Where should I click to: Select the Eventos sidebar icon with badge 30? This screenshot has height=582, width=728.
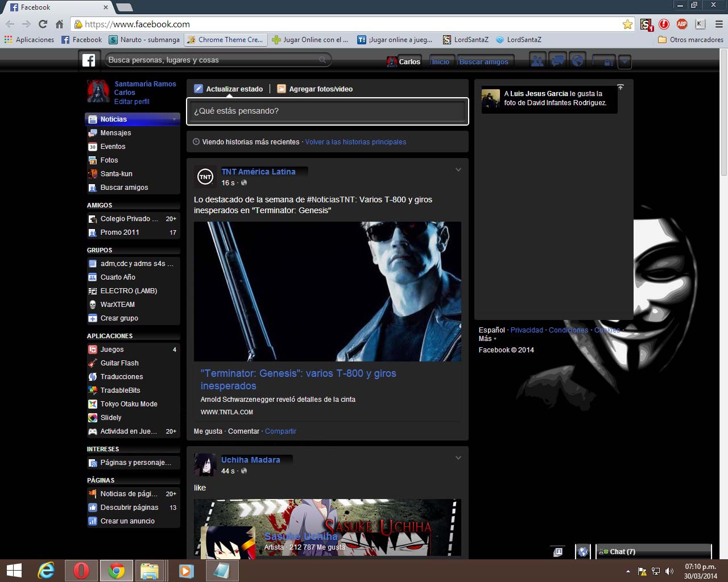click(93, 146)
